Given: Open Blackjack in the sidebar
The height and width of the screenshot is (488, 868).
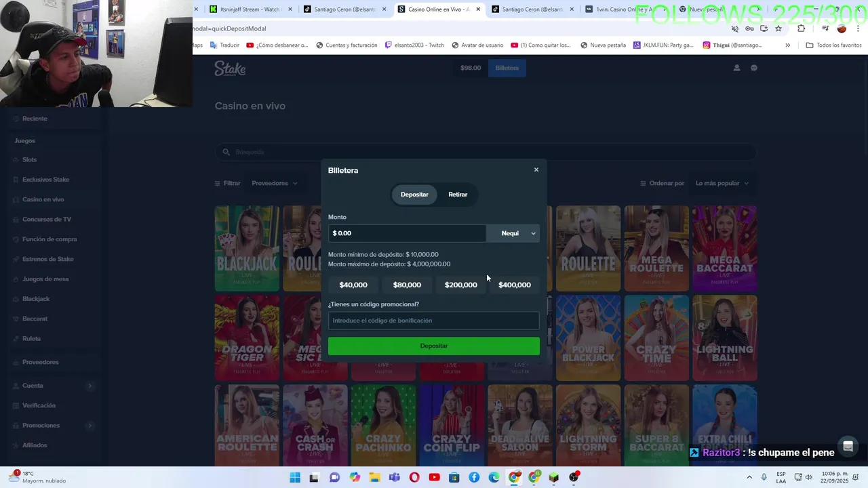Looking at the screenshot, I should [36, 299].
